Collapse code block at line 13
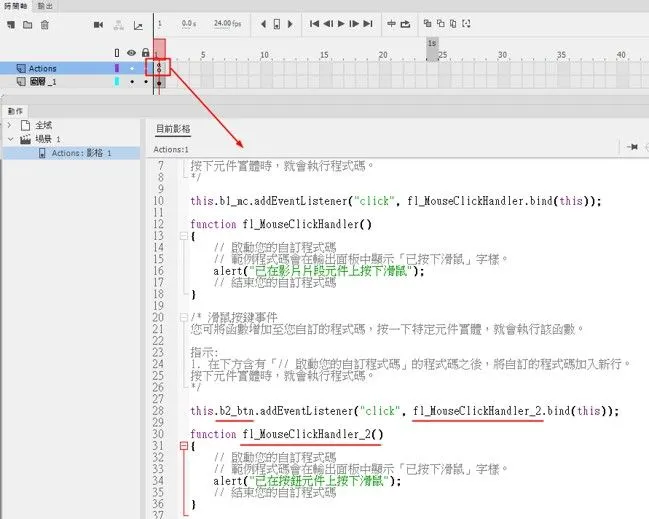The image size is (649, 519). click(184, 236)
